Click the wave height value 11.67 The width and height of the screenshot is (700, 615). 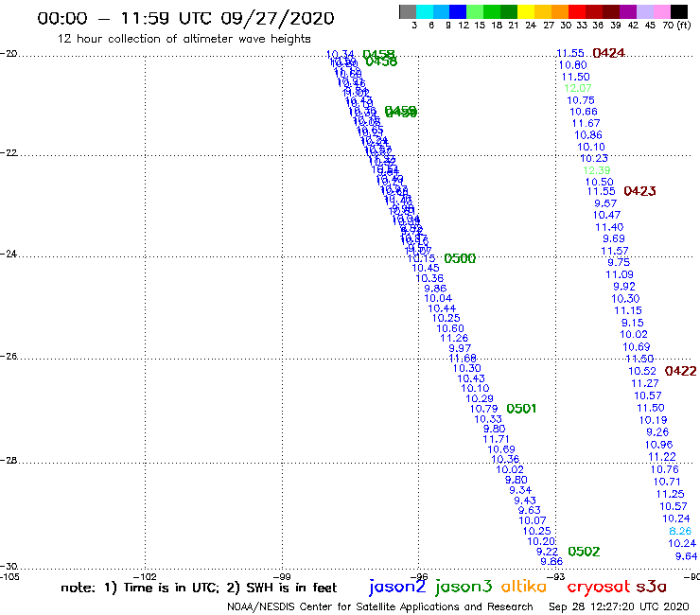click(586, 123)
